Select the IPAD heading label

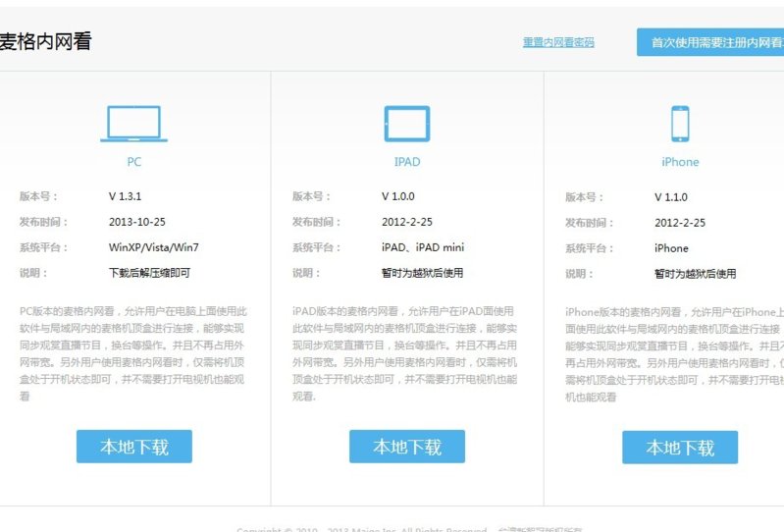pyautogui.click(x=406, y=162)
